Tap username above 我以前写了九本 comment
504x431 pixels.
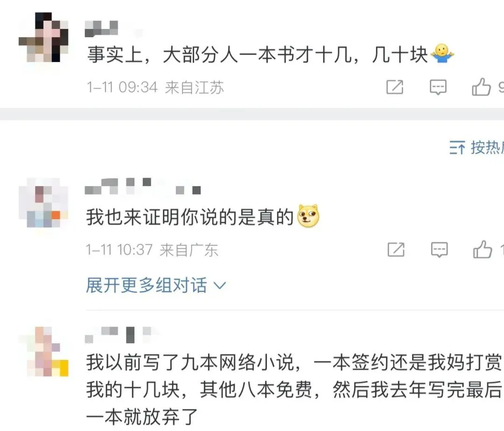[x=121, y=335]
